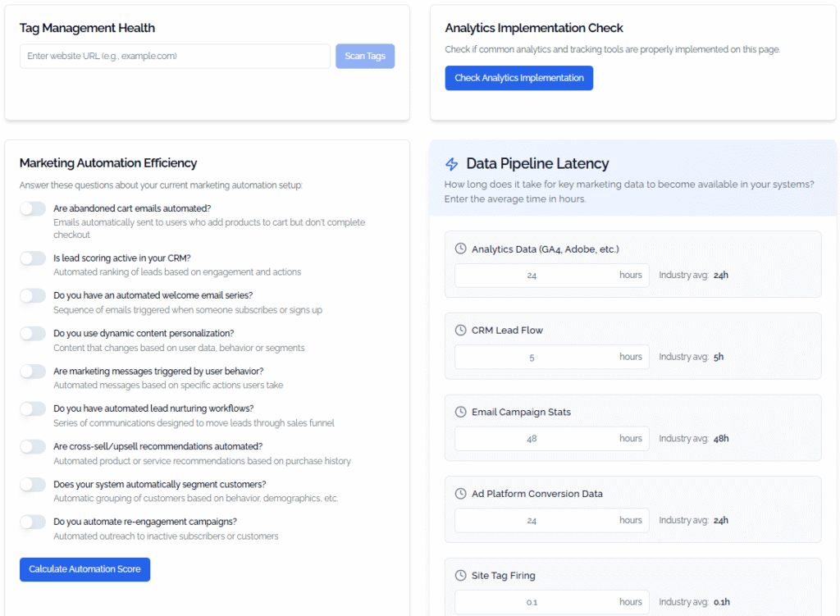
Task: Click the Site Tag Firing hours input
Action: pos(552,602)
